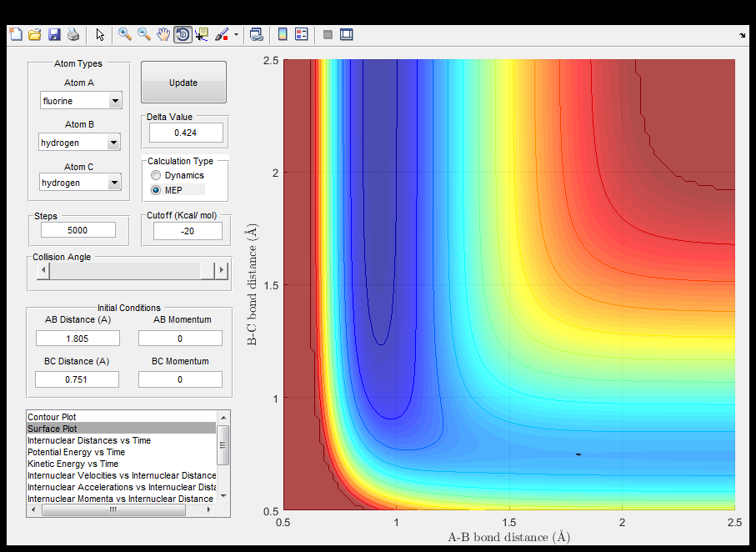Image resolution: width=756 pixels, height=552 pixels.
Task: Save the figure using the floppy disk icon
Action: pos(54,34)
